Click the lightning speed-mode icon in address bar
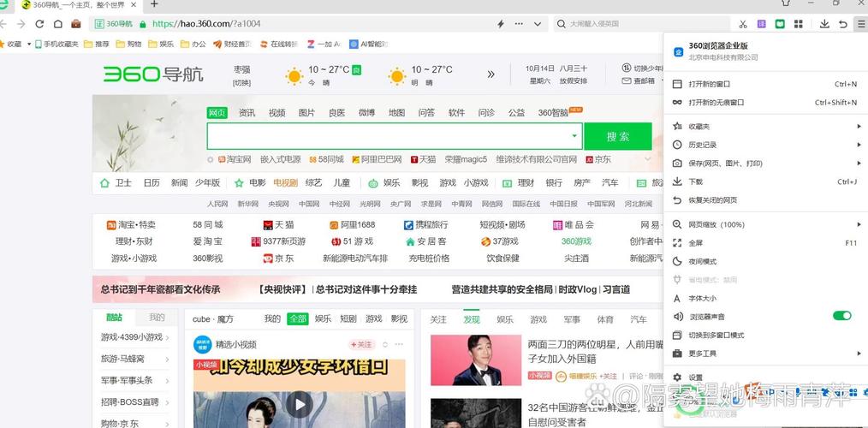This screenshot has height=428, width=868. click(x=501, y=24)
